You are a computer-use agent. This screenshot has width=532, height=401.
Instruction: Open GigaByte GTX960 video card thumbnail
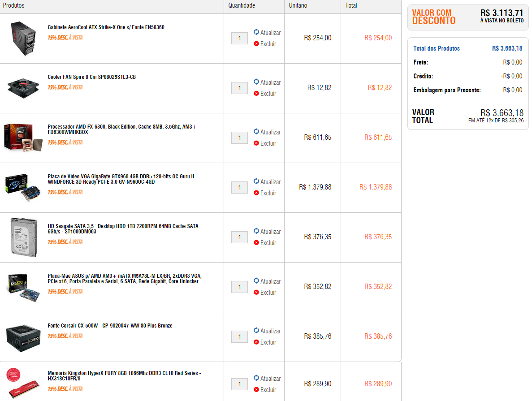click(x=23, y=187)
